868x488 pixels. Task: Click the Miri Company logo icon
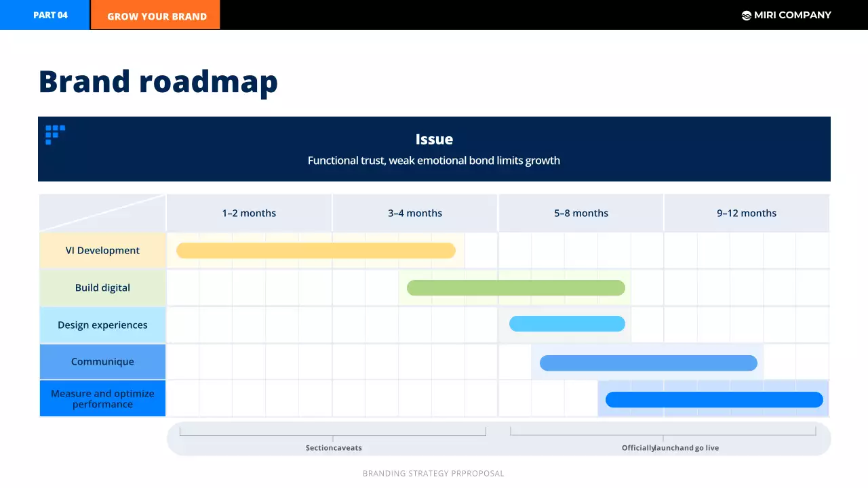pos(747,16)
